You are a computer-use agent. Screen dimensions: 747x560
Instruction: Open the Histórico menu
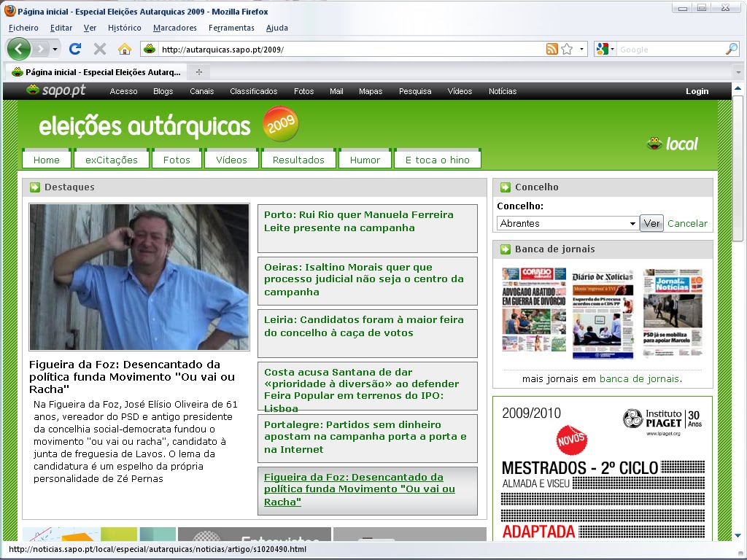click(x=124, y=28)
